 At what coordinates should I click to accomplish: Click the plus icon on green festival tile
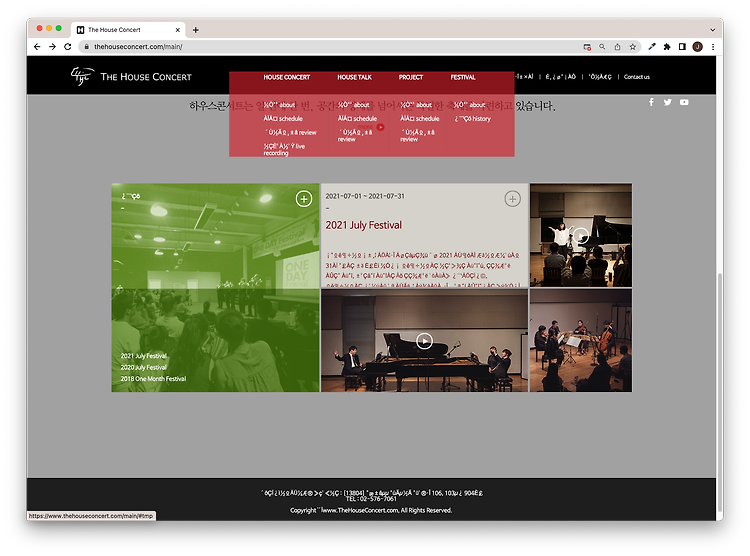point(304,199)
